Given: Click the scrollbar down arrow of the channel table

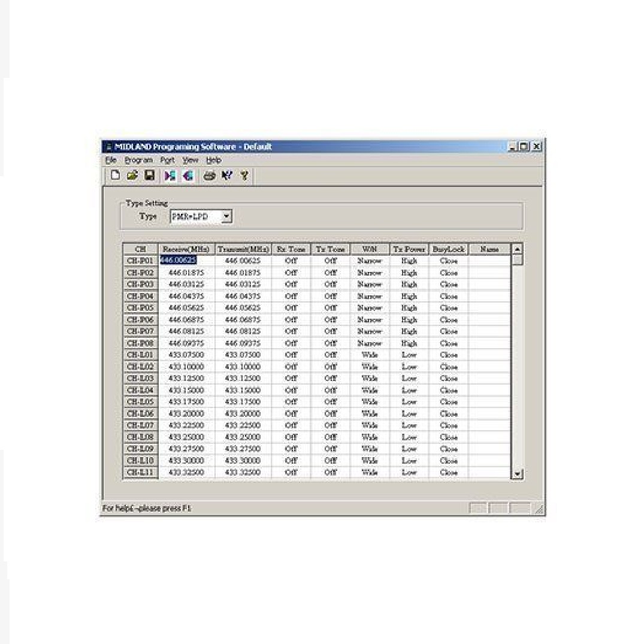Looking at the screenshot, I should 518,473.
